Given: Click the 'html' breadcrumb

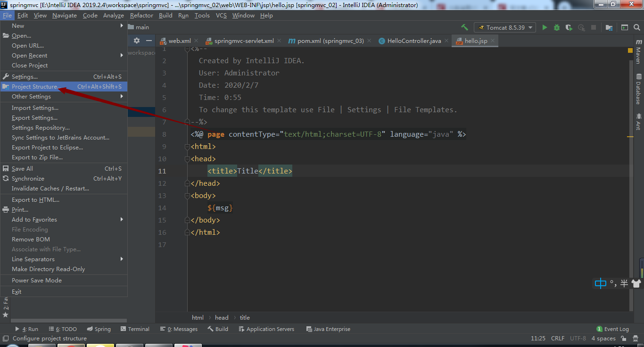Looking at the screenshot, I should point(198,318).
